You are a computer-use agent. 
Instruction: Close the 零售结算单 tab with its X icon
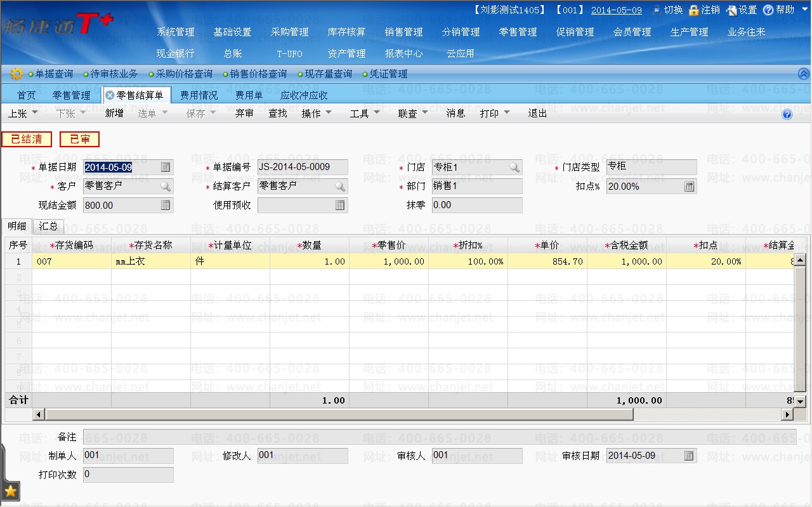point(110,95)
